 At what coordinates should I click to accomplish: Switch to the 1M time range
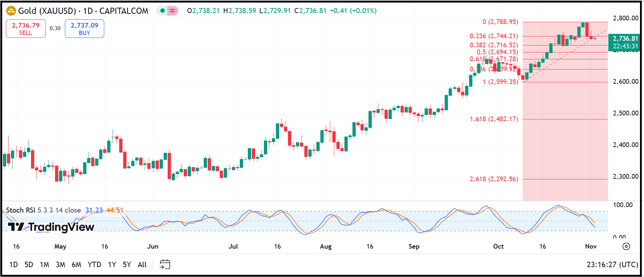(x=44, y=265)
